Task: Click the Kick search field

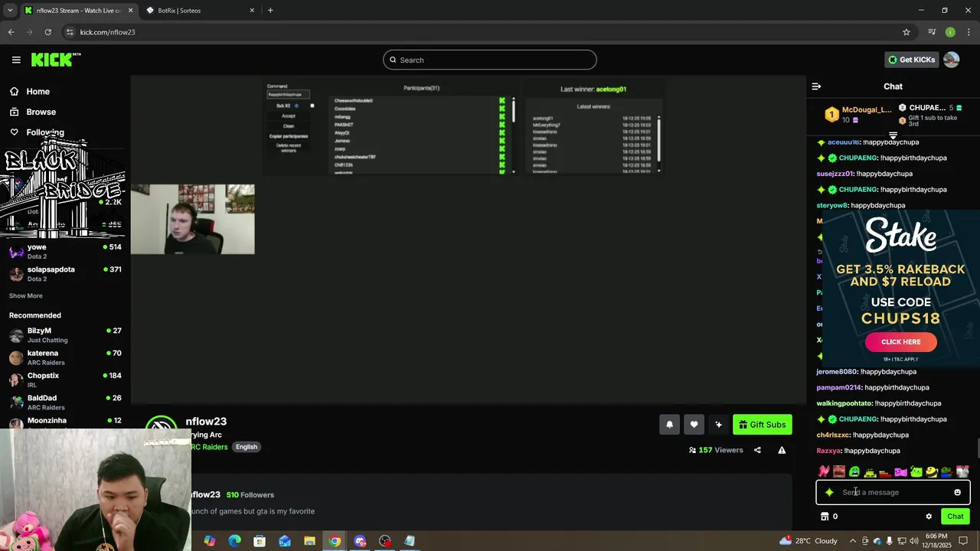Action: tap(489, 60)
